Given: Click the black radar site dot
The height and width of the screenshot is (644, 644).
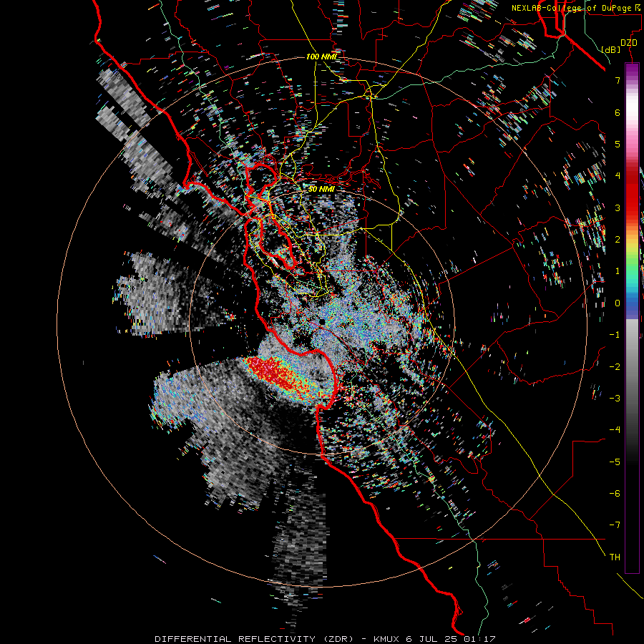Looking at the screenshot, I should pyautogui.click(x=323, y=321).
